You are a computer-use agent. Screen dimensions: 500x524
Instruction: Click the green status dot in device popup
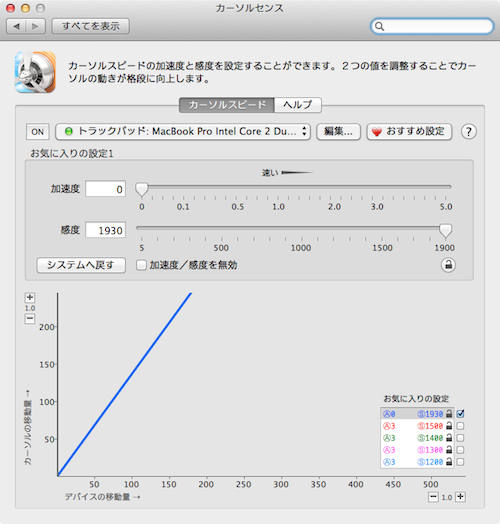click(x=69, y=131)
